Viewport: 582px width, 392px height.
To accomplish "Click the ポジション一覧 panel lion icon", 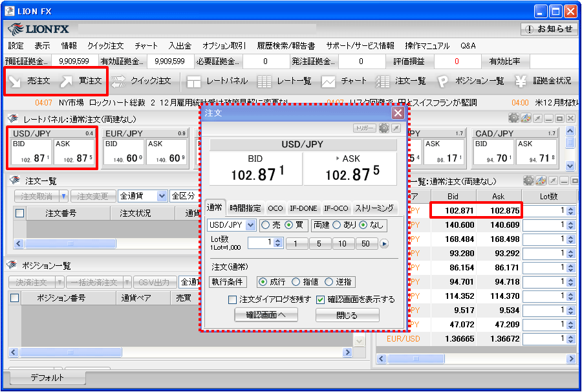I will pos(12,265).
